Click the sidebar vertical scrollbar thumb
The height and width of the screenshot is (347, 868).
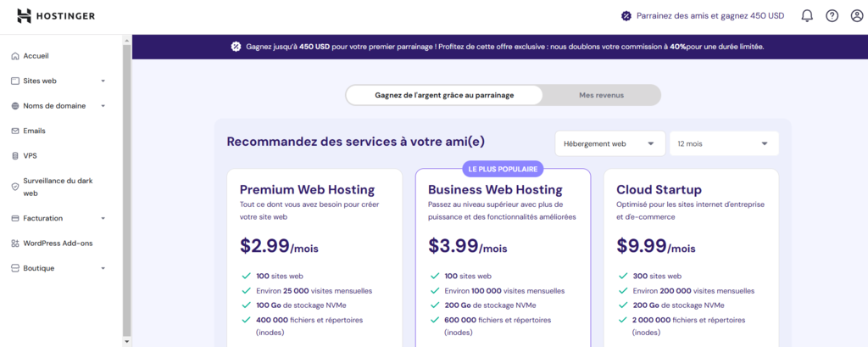(127, 189)
